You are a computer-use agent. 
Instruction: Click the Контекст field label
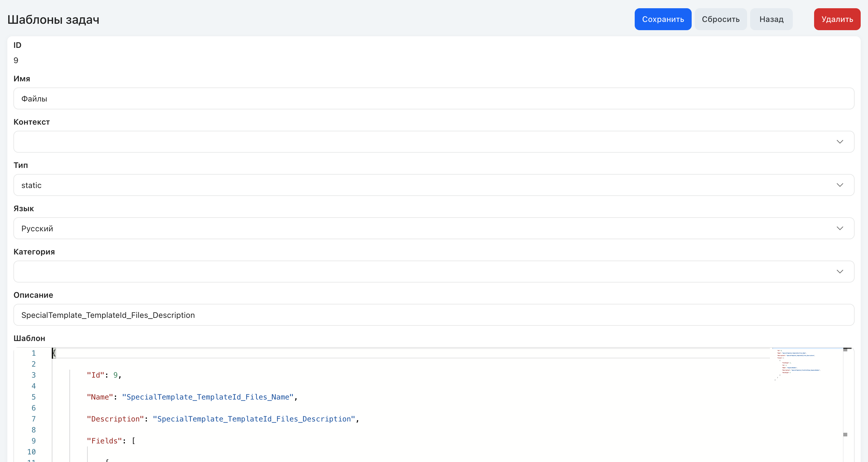click(x=32, y=122)
